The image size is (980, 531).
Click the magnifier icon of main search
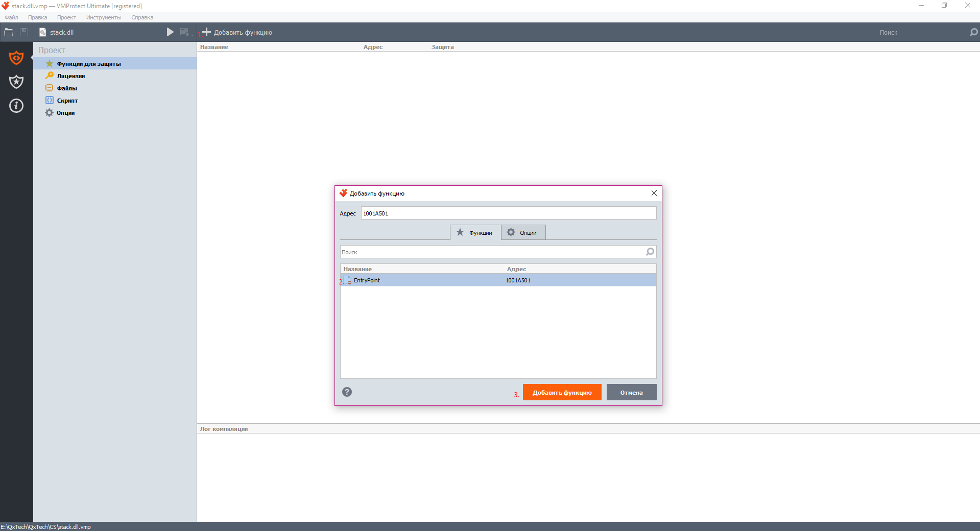pos(974,32)
